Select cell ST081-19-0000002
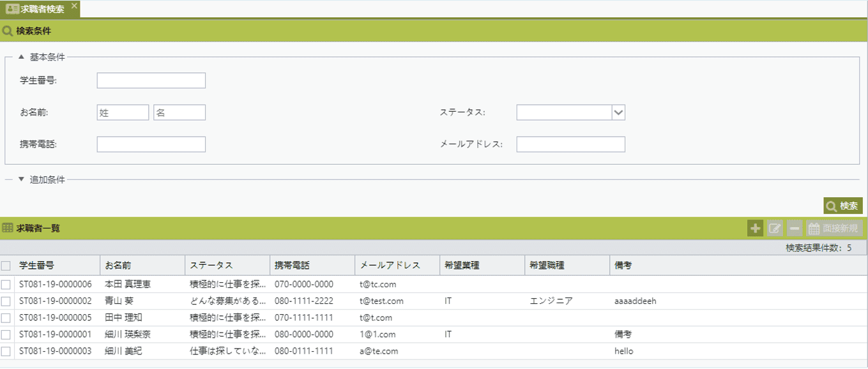Image resolution: width=868 pixels, height=369 pixels. pos(56,301)
